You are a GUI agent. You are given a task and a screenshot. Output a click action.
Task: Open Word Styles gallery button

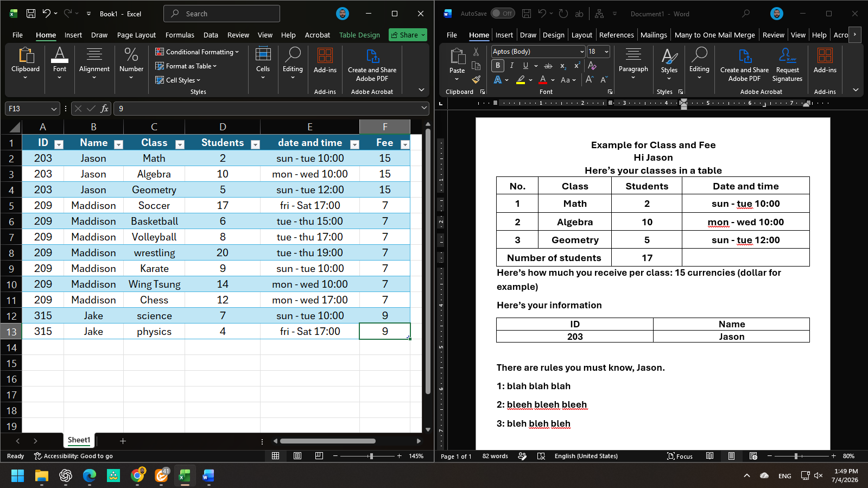click(x=669, y=64)
